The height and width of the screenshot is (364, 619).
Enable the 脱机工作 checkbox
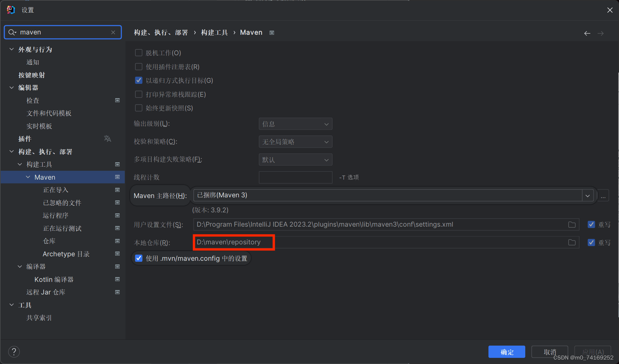click(x=139, y=52)
